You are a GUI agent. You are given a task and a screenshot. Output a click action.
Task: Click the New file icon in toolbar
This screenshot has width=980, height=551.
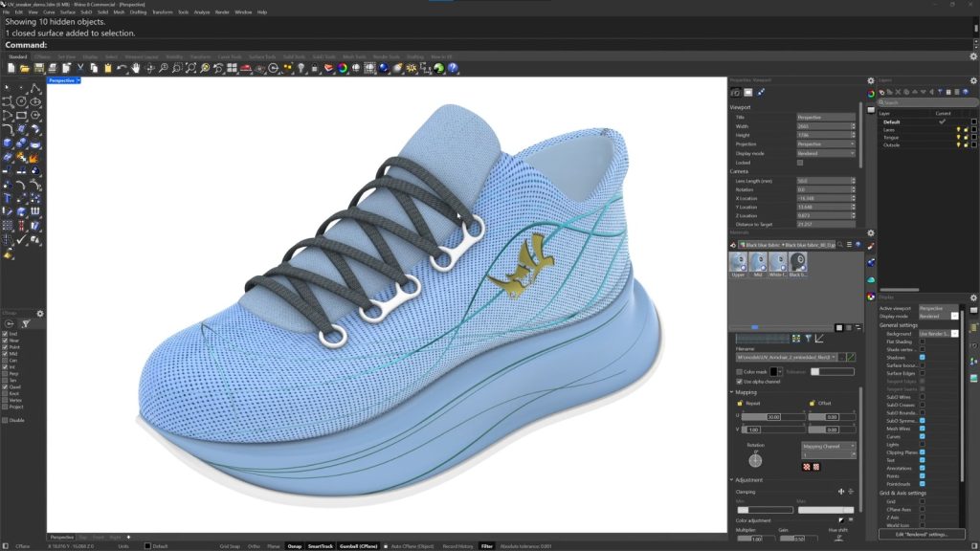click(x=11, y=68)
